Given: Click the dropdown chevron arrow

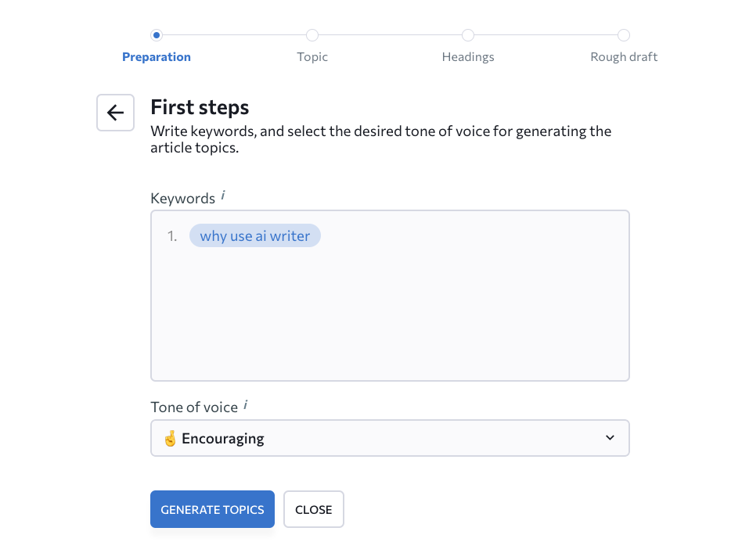Looking at the screenshot, I should [x=611, y=438].
